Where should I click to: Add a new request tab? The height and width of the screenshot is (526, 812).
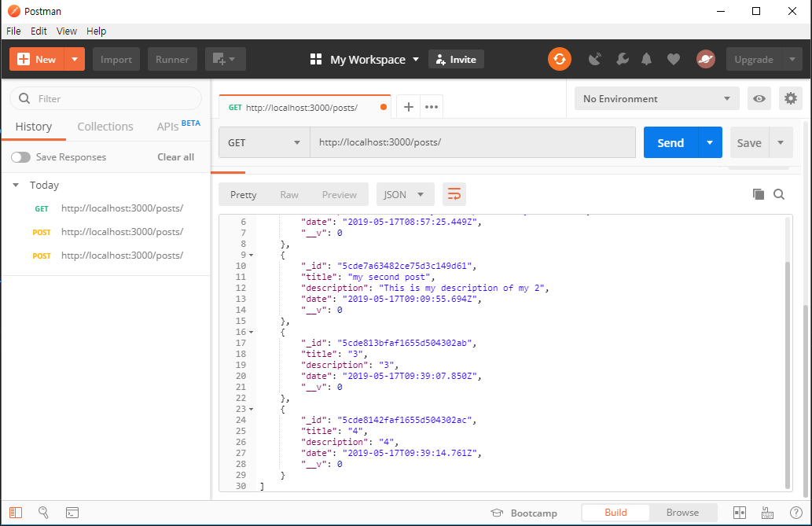coord(409,107)
